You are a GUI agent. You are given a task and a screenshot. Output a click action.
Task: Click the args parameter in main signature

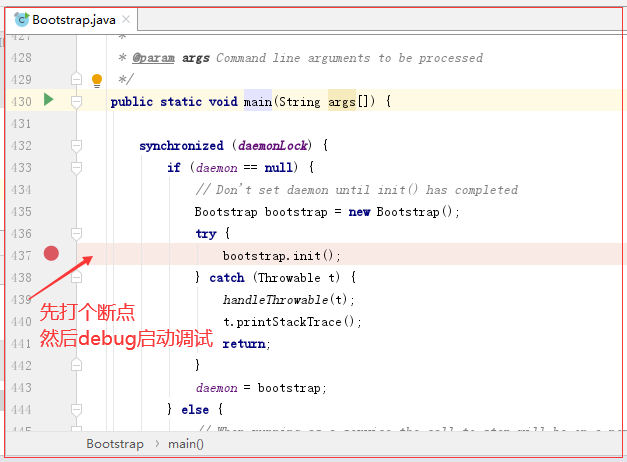(342, 102)
